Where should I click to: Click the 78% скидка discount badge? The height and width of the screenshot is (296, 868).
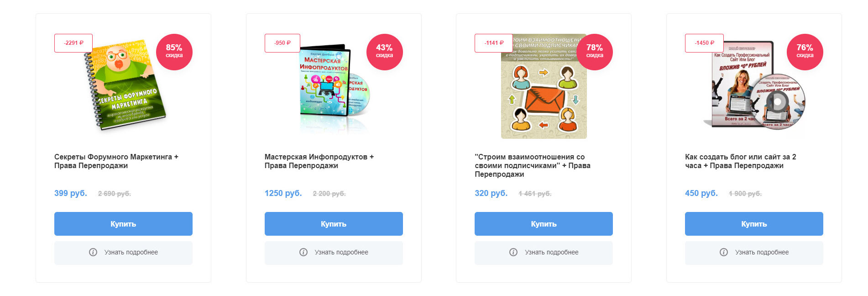(x=595, y=52)
